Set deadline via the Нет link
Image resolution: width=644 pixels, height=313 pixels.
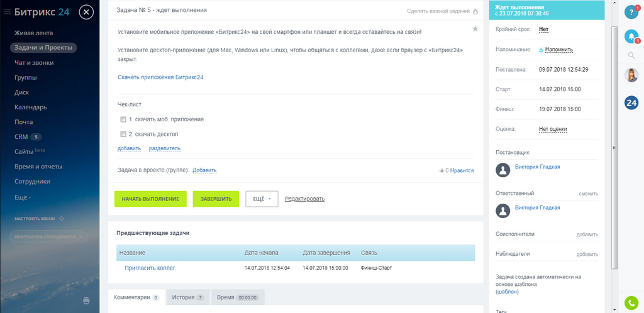[x=544, y=30]
